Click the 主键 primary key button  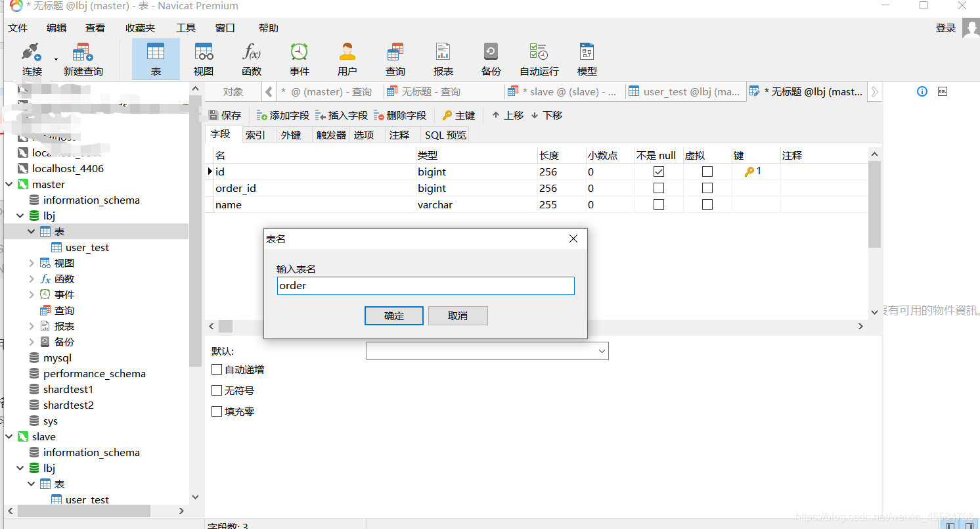click(458, 115)
